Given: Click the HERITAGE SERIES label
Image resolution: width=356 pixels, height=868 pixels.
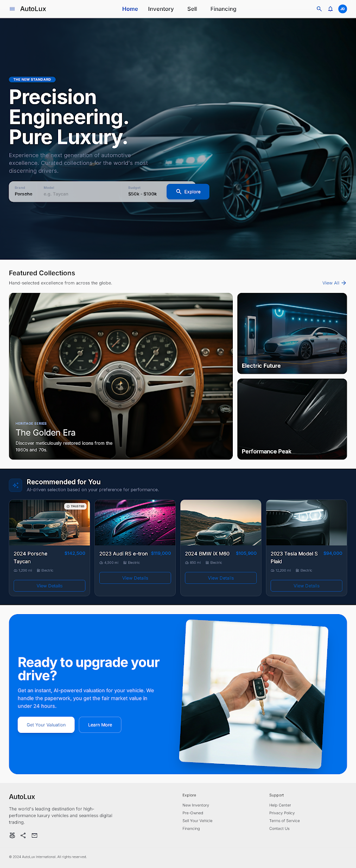Looking at the screenshot, I should [31, 423].
